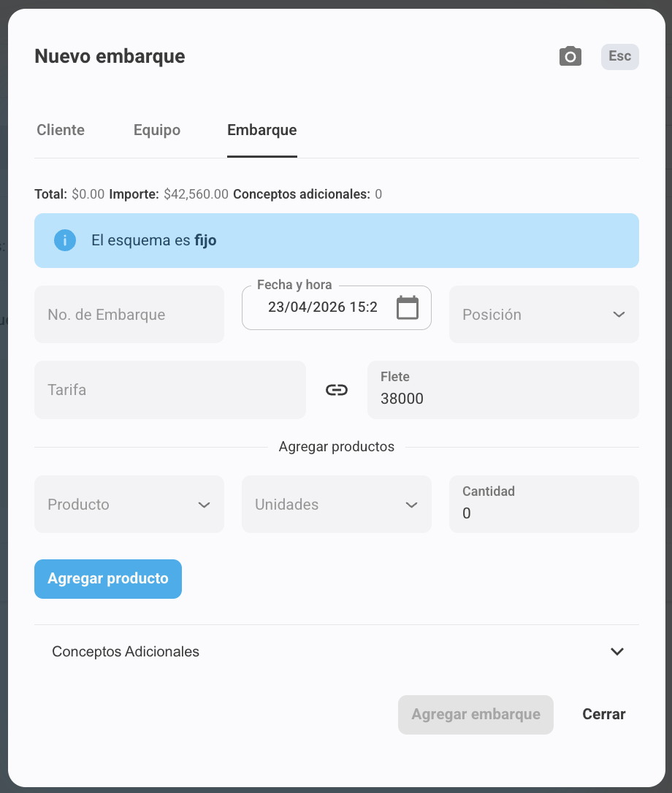Click the Flete amount field
This screenshot has width=672, height=793.
503,390
